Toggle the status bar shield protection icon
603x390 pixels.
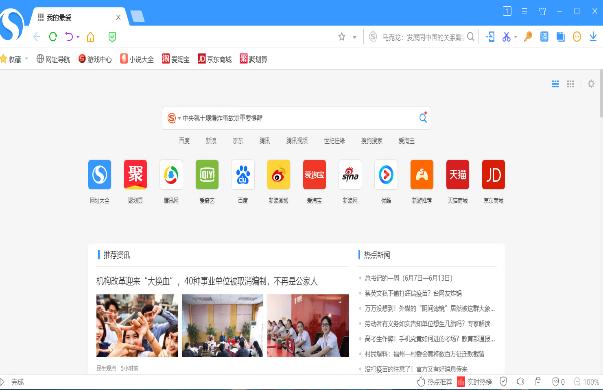[503, 382]
